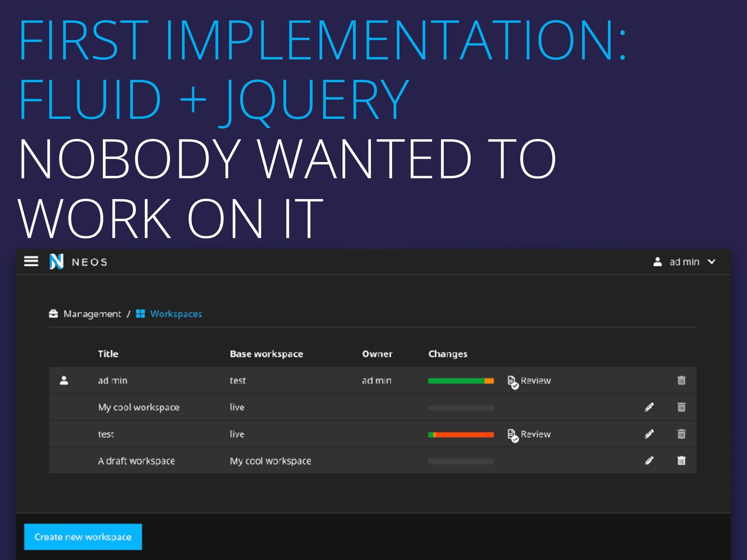Screen dimensions: 747x560
Task: Edit A draft workspace with pencil icon
Action: click(649, 460)
